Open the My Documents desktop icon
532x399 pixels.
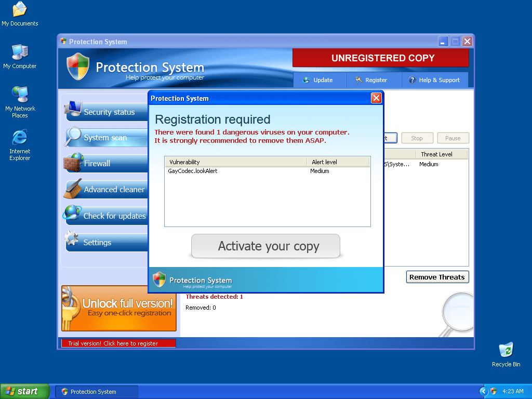tap(20, 10)
